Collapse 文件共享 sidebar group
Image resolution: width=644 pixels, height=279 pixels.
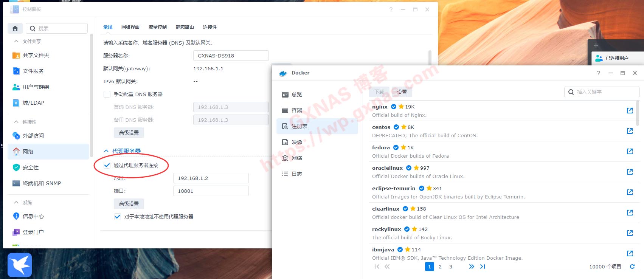16,41
